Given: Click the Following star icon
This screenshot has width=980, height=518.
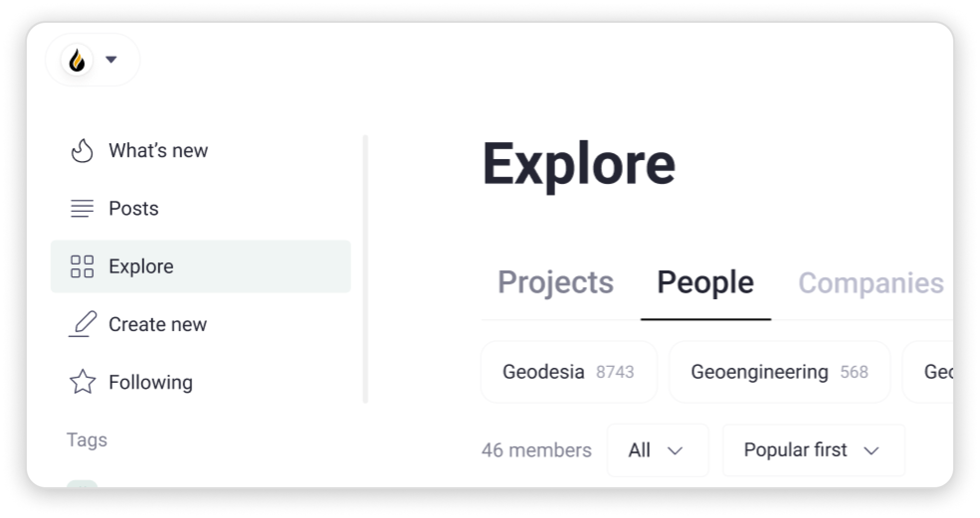Looking at the screenshot, I should 82,382.
